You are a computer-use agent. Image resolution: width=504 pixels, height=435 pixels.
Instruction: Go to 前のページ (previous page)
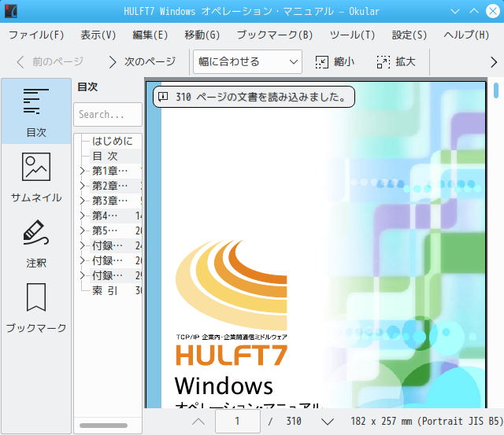[50, 61]
